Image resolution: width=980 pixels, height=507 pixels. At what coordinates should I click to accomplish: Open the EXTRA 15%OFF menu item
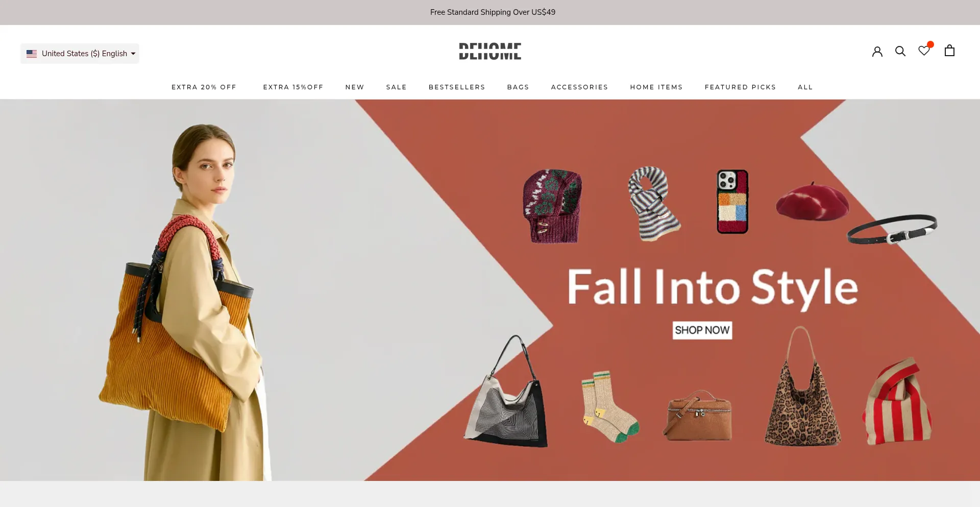click(293, 87)
